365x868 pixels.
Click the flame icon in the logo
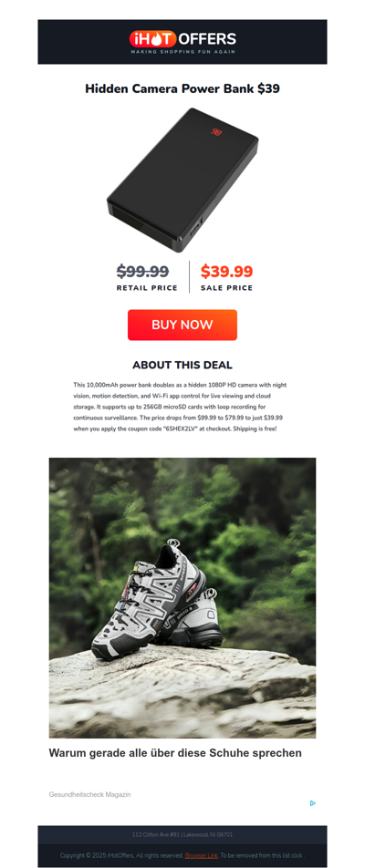[x=153, y=38]
